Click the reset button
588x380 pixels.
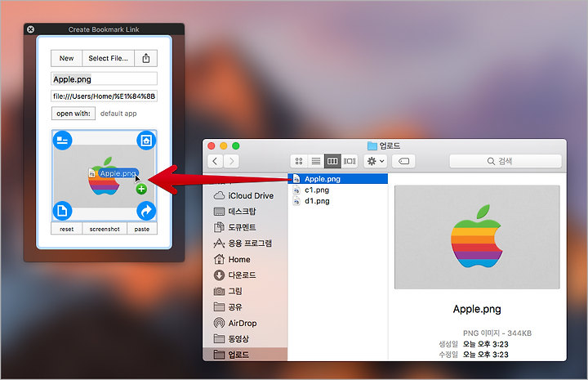66,229
